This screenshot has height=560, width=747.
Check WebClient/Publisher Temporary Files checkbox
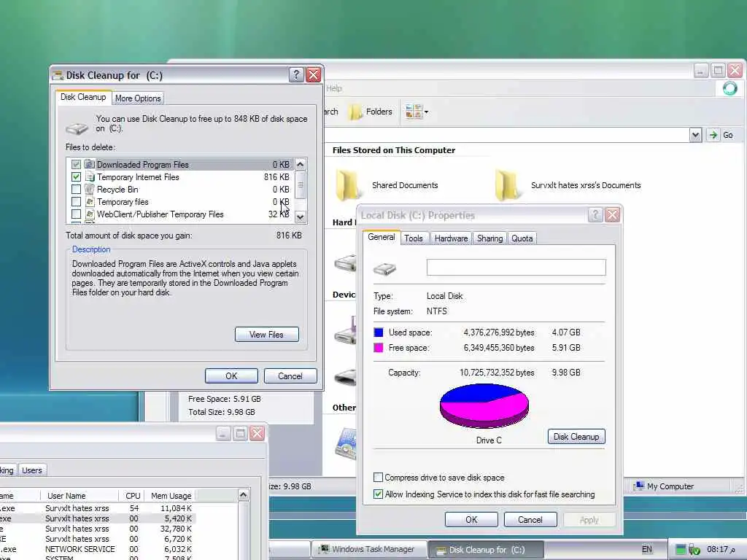coord(76,214)
